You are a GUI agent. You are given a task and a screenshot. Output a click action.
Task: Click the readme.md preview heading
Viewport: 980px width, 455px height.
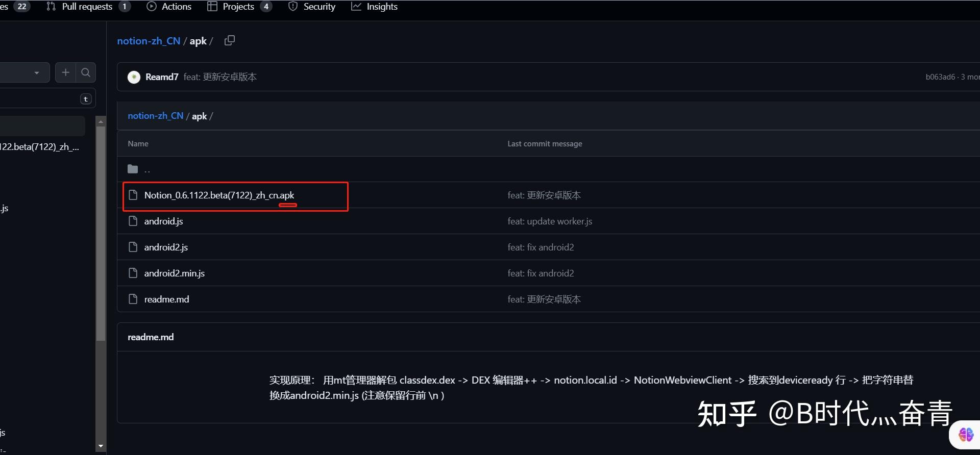[x=151, y=337]
